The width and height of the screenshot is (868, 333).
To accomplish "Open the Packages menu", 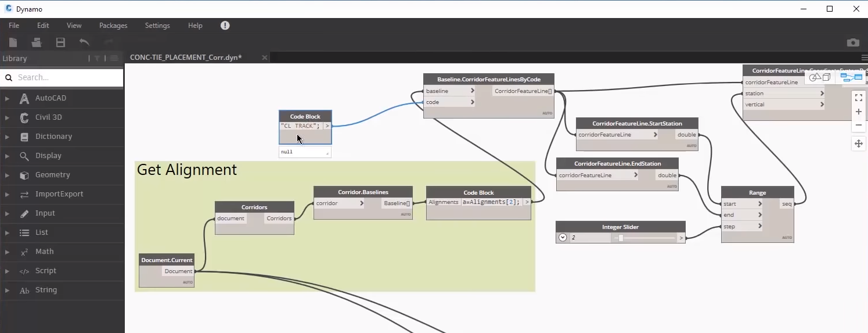I will pyautogui.click(x=113, y=26).
